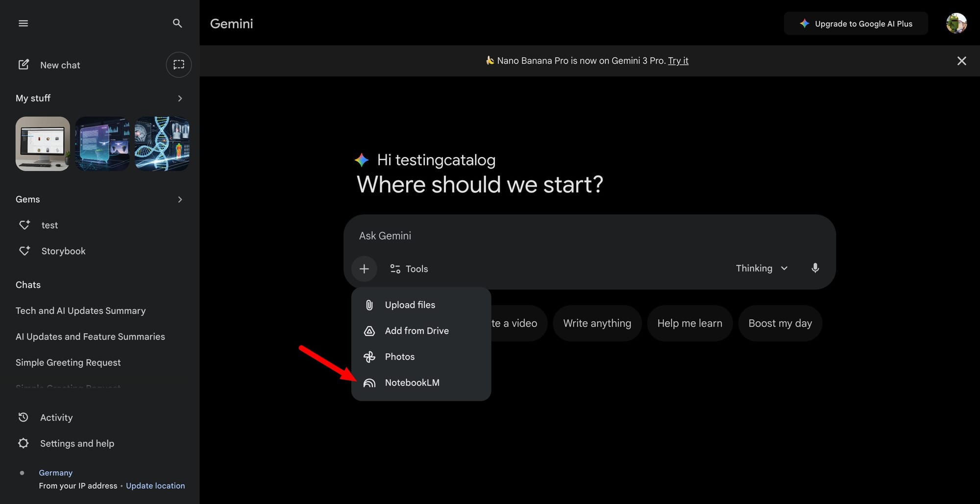Select Upload files from menu
The image size is (980, 504).
click(x=410, y=305)
